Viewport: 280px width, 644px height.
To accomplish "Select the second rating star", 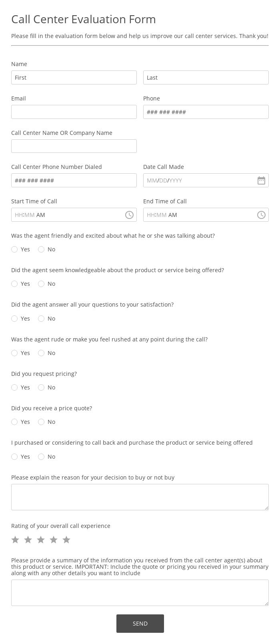I will [28, 540].
